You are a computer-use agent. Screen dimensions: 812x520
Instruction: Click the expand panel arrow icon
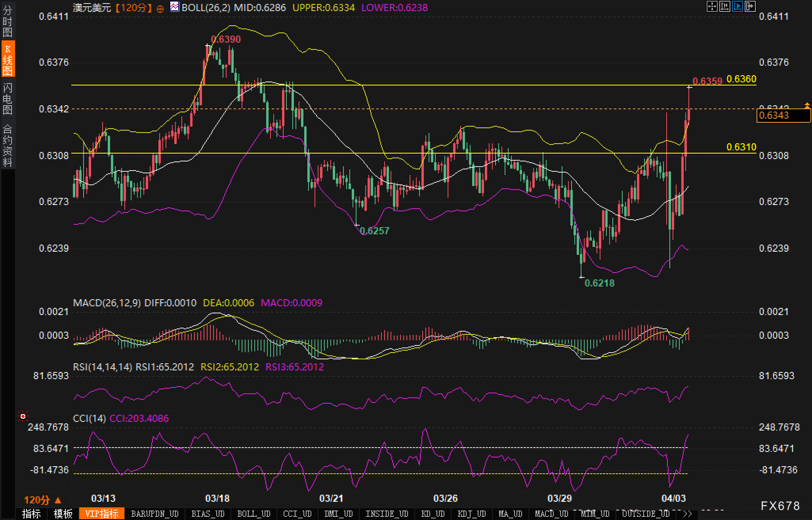[750, 6]
